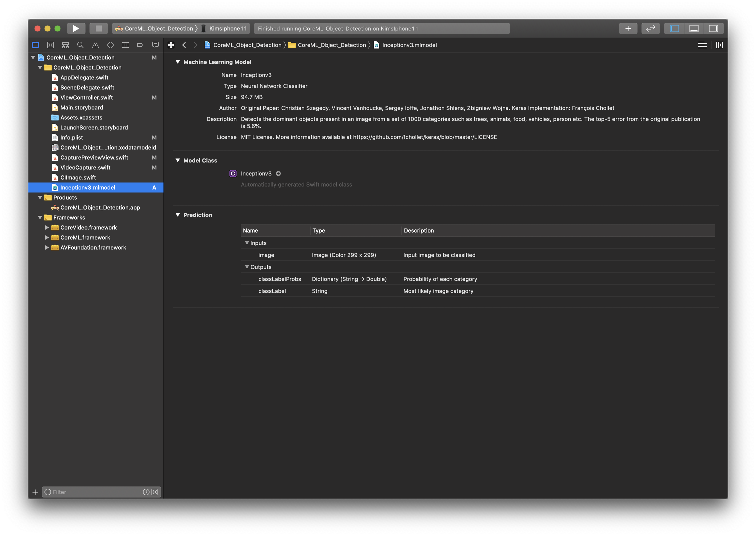Click Inceptionv3.mlmodel in the jump bar

[x=409, y=45]
